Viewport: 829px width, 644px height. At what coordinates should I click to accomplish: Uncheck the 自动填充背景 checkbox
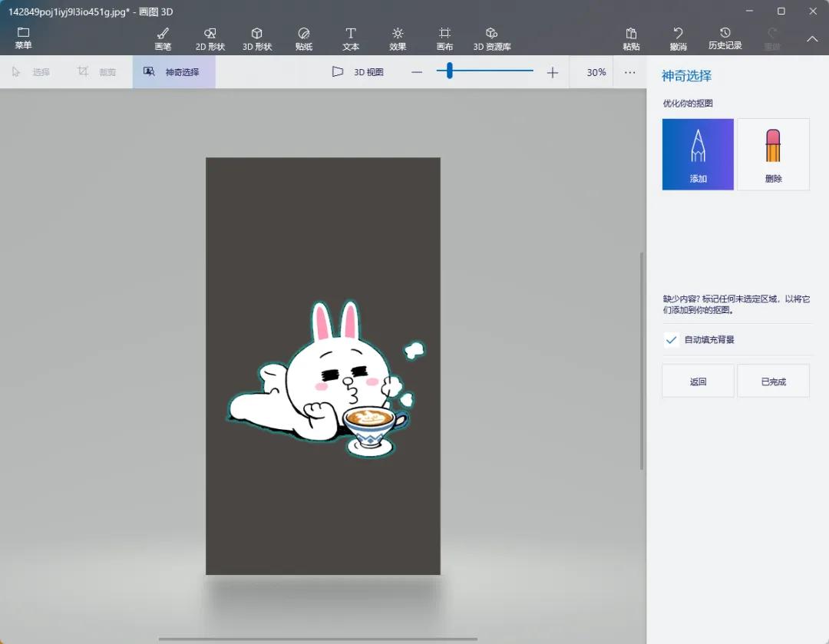pyautogui.click(x=672, y=339)
